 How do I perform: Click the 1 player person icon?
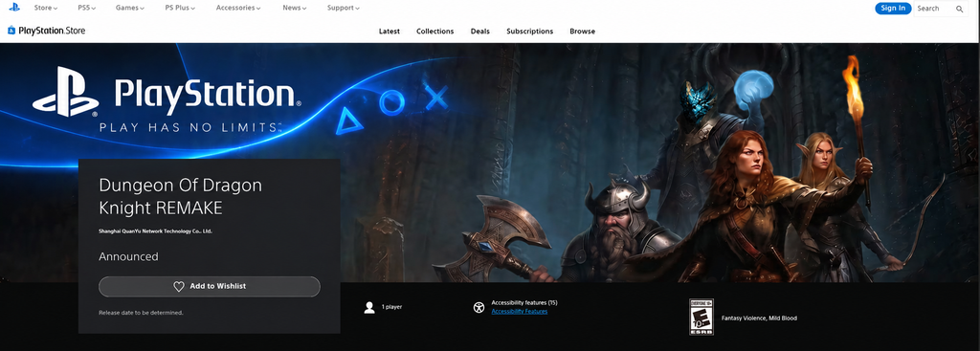(369, 307)
